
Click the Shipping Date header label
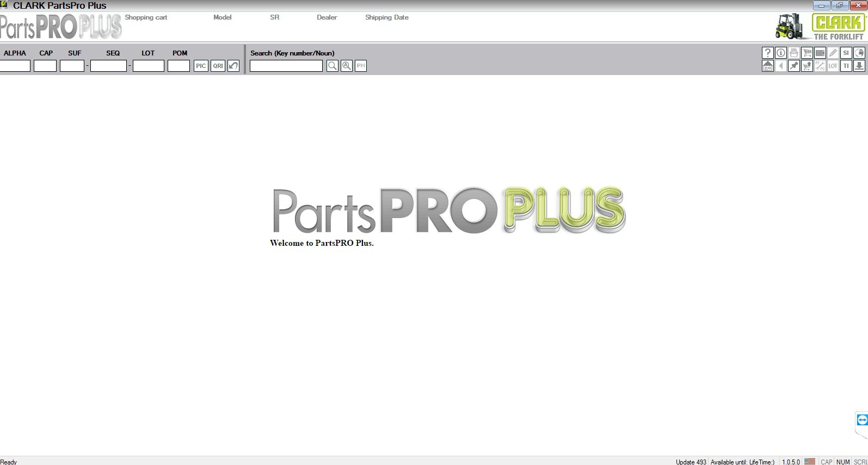point(387,17)
